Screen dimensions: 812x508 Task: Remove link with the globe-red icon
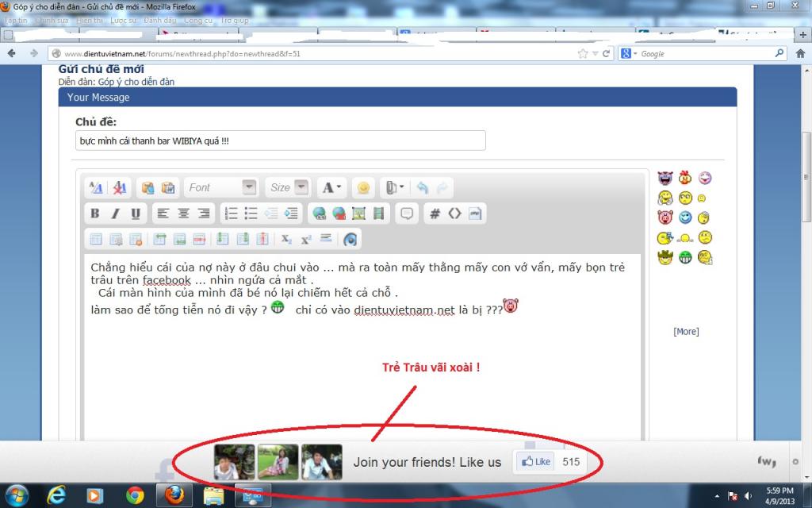click(x=339, y=213)
